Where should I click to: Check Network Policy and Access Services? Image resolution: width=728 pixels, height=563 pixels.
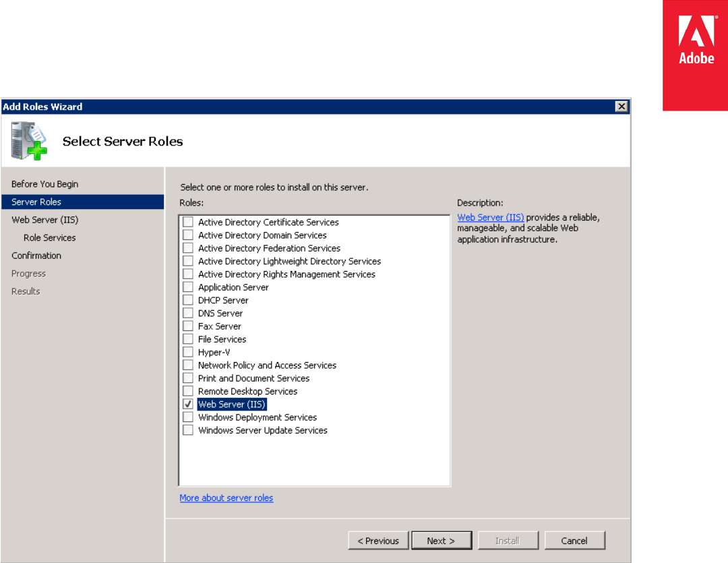pyautogui.click(x=188, y=365)
